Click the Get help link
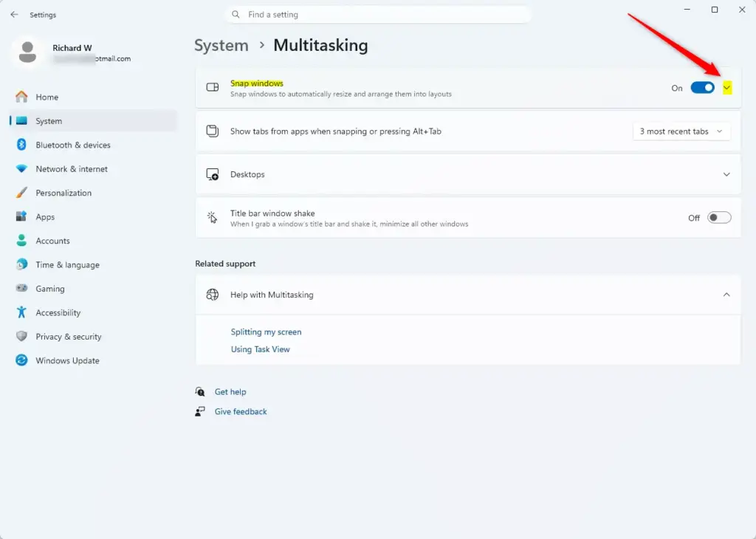The width and height of the screenshot is (756, 539). pyautogui.click(x=230, y=392)
